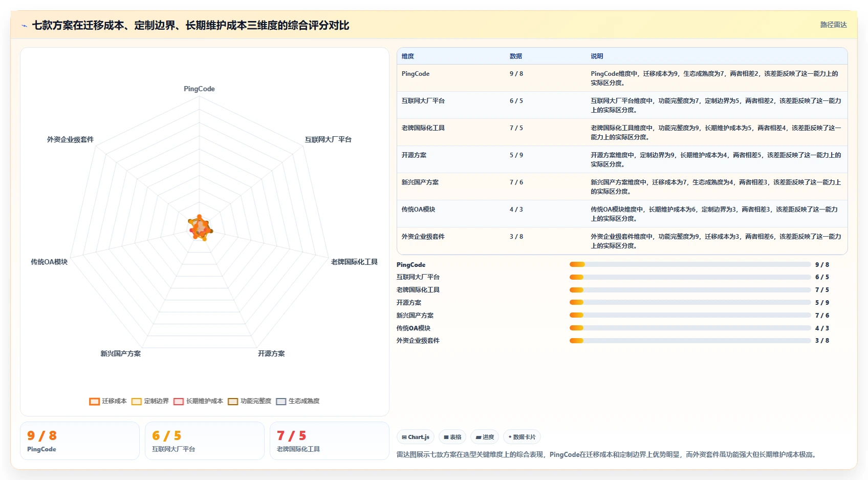Toggle the 迁移成本 legend item
Image resolution: width=868 pixels, height=480 pixels.
108,401
